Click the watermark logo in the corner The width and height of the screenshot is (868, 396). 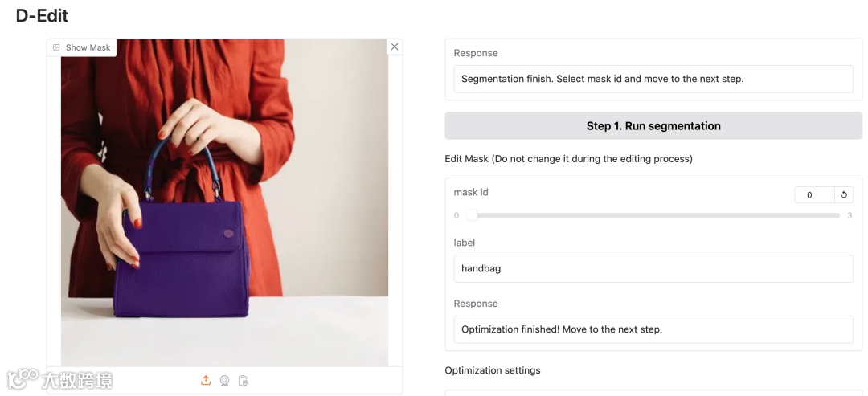click(x=59, y=379)
